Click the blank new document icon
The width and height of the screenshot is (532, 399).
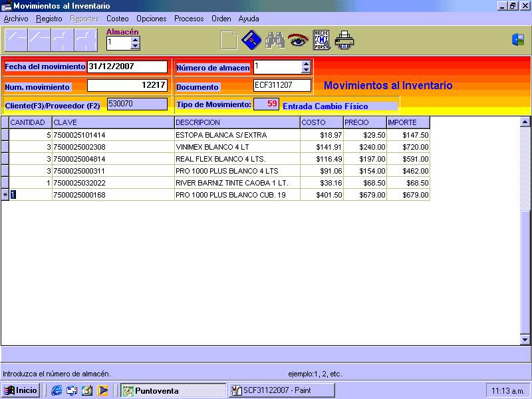[x=228, y=41]
